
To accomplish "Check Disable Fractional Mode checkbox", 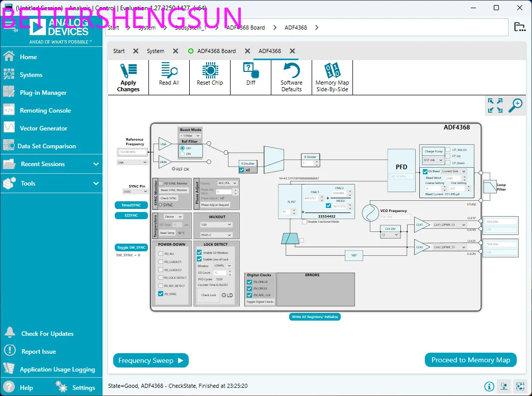I will click(305, 222).
